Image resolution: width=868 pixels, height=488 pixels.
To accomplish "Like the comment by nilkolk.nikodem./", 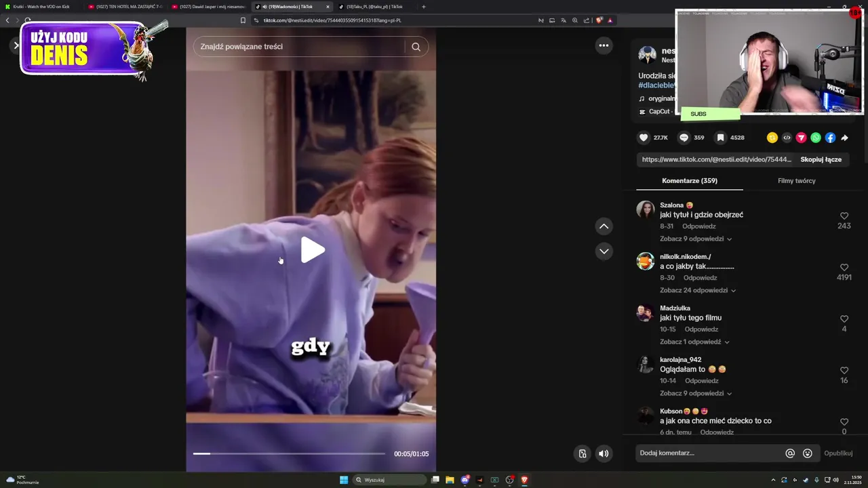I will 844,268.
